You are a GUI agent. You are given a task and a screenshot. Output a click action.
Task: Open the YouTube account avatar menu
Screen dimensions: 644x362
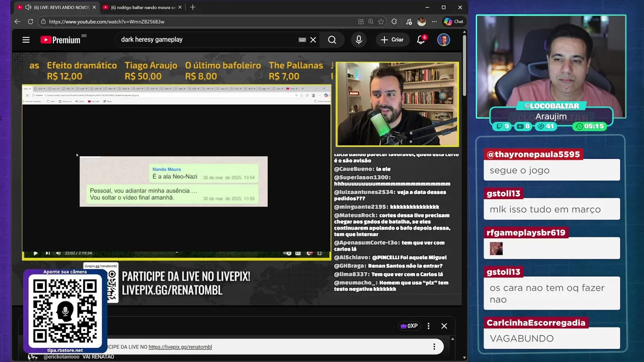pos(443,40)
